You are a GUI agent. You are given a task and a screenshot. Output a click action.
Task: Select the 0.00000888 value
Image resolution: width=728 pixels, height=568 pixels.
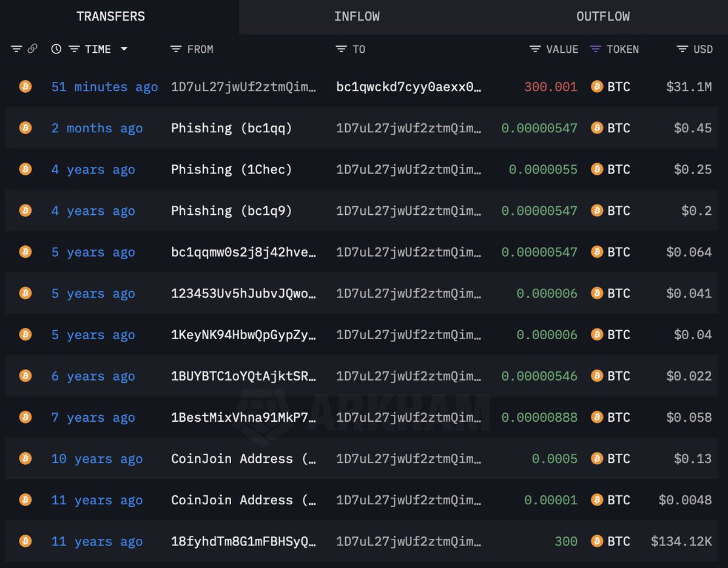click(539, 418)
